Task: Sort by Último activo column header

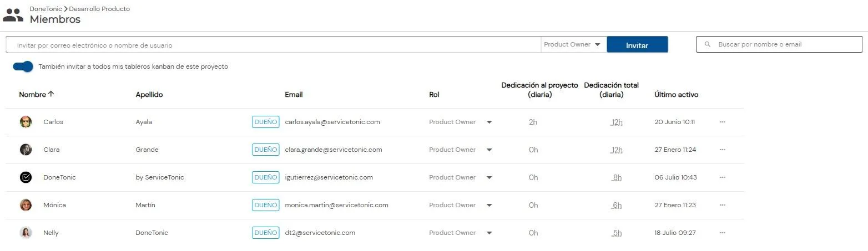Action: 677,95
